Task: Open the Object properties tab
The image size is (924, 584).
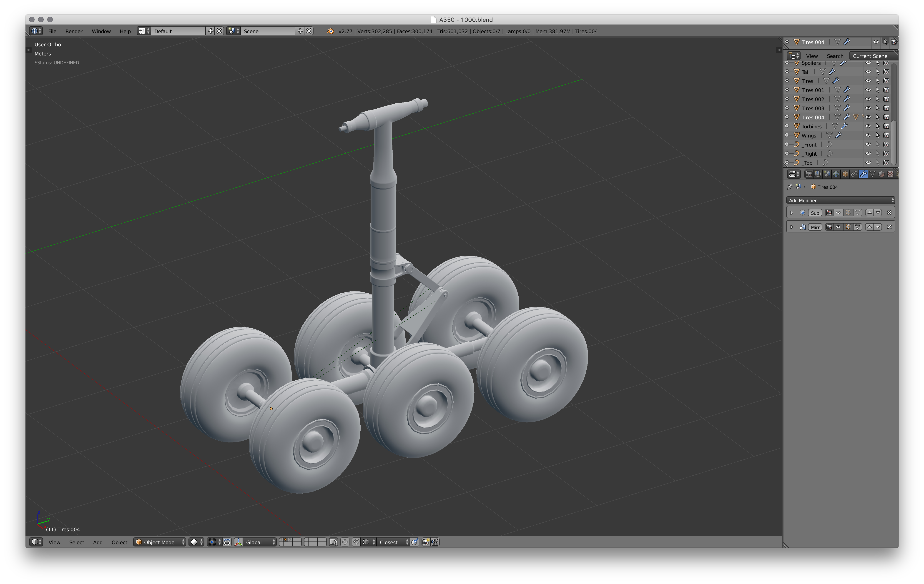Action: click(x=845, y=174)
